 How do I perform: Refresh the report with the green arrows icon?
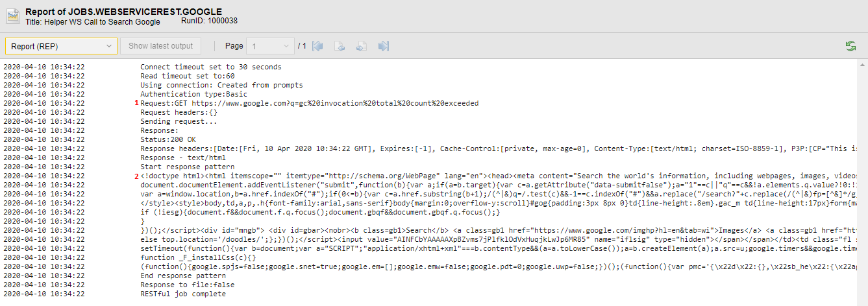pyautogui.click(x=850, y=46)
